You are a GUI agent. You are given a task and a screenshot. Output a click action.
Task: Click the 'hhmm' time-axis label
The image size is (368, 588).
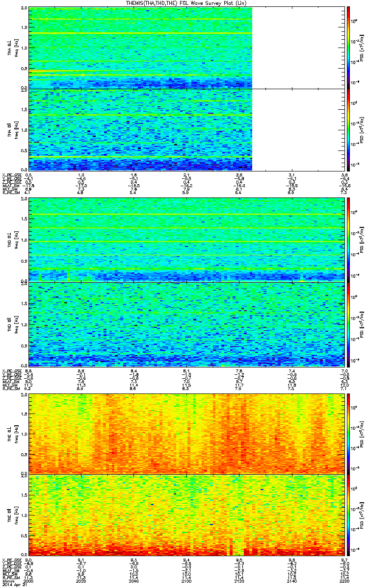click(7, 582)
